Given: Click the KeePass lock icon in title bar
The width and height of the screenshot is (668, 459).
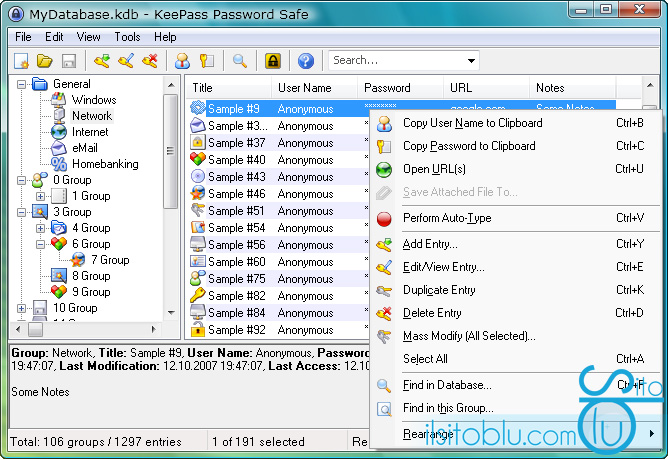Looking at the screenshot, I should 16,14.
